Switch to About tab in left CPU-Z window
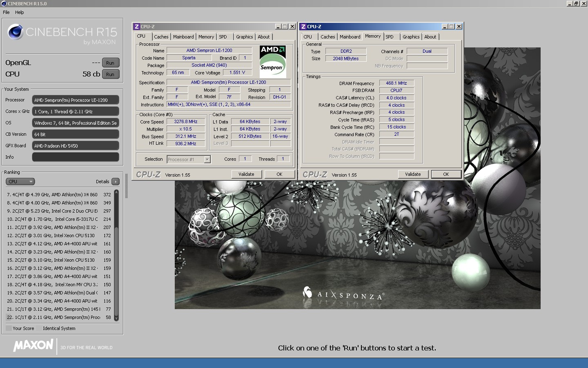588x368 pixels. point(264,37)
